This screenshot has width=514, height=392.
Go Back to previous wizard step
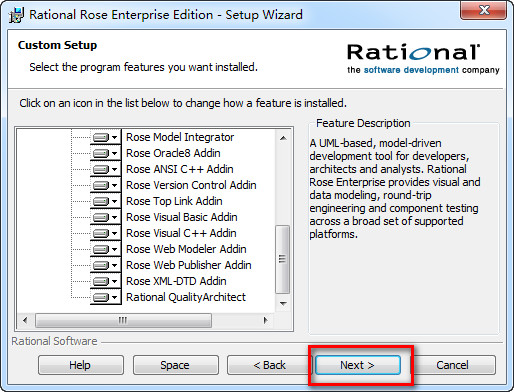tap(270, 365)
